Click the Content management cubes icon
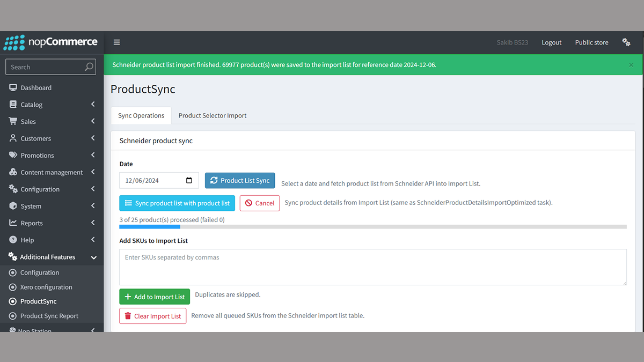This screenshot has height=362, width=644. [x=13, y=172]
